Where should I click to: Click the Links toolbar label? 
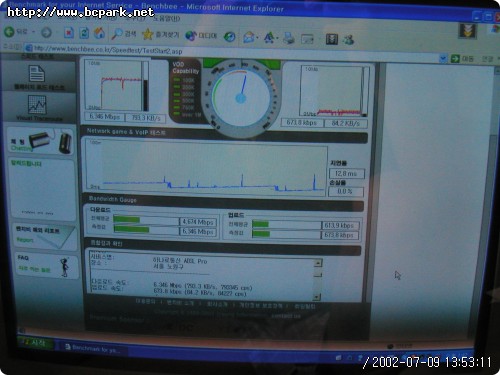pyautogui.click(x=487, y=59)
